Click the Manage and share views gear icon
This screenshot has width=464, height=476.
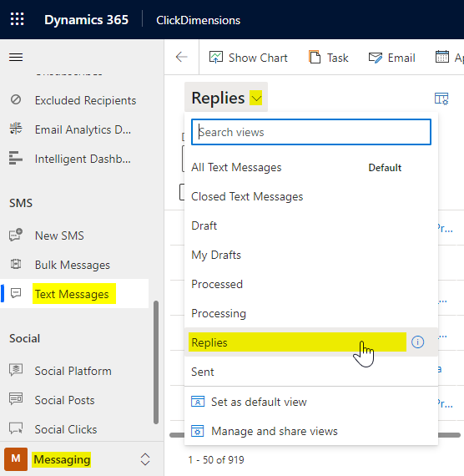198,431
